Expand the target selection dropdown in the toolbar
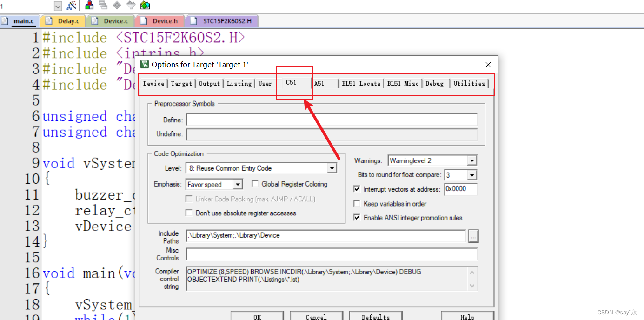Screen dimensions: 644x320 58,6
